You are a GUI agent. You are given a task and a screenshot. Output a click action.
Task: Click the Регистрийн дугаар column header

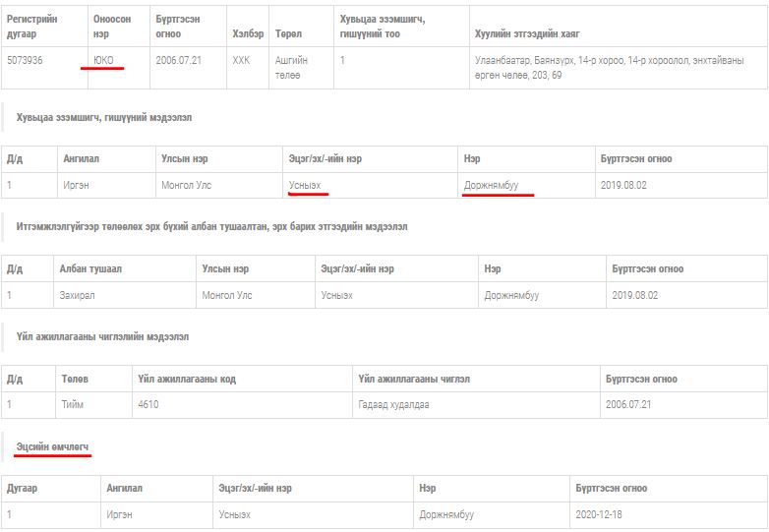click(32, 26)
